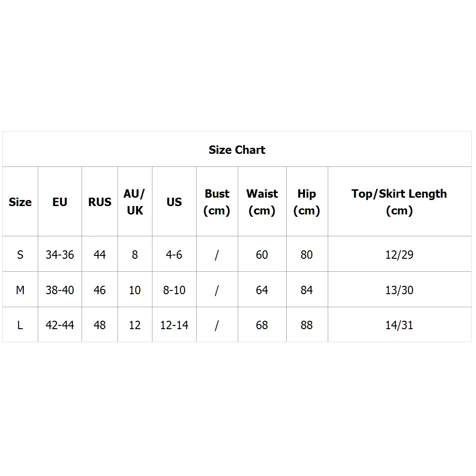Click the RUS column header

tap(100, 202)
